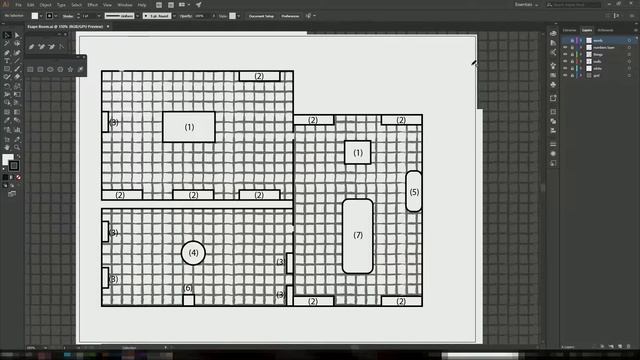Expand opacity slider arrow in control bar
Screen dimensions: 640x360
point(213,16)
